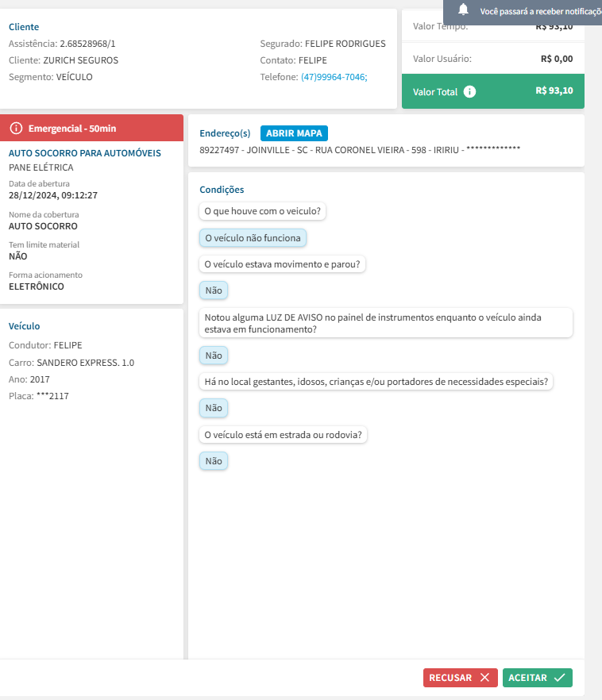Viewport: 602px width, 700px height.
Task: Click the 'Não' answer below the movimento e parou question
Action: pyautogui.click(x=214, y=291)
